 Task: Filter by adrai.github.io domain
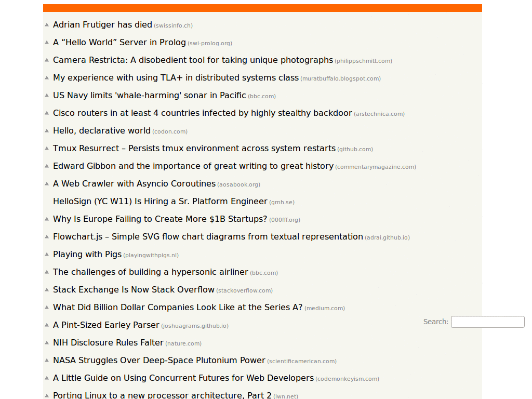click(x=388, y=237)
